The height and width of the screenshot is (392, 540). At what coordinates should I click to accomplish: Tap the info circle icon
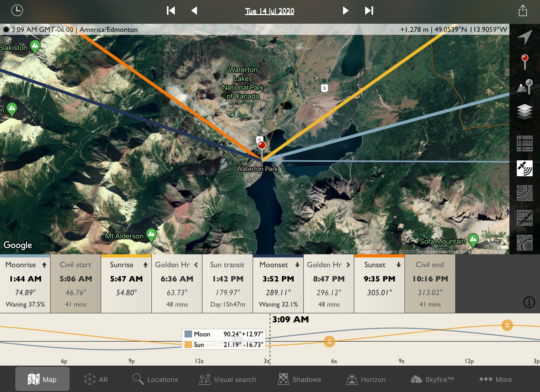[x=529, y=302]
